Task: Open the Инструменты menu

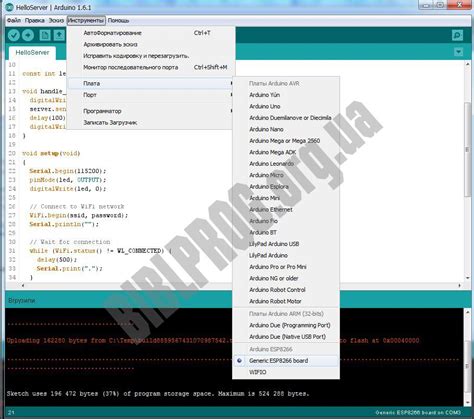Action: coord(86,21)
